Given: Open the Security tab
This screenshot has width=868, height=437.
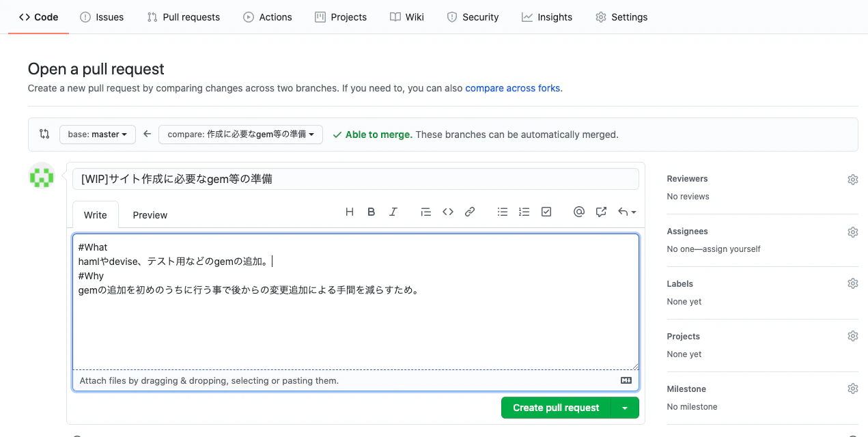Looking at the screenshot, I should pos(473,17).
